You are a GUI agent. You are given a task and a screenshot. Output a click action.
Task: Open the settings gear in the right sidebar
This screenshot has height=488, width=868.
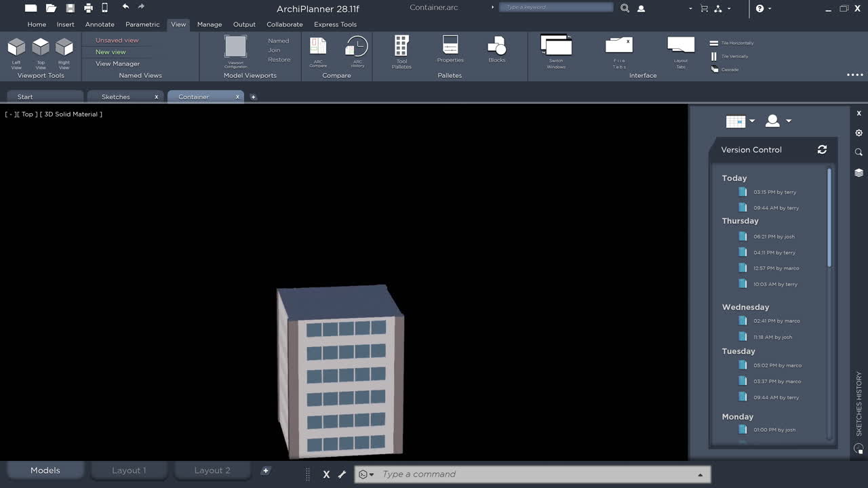[859, 133]
